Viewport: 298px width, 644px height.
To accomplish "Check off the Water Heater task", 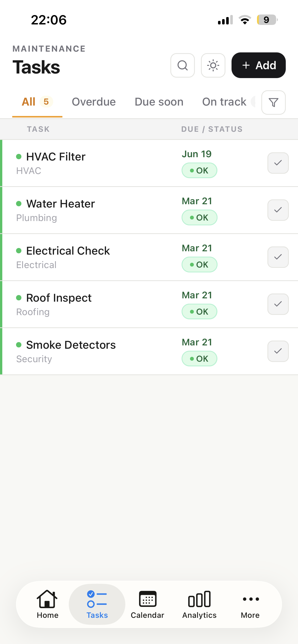I will 278,210.
